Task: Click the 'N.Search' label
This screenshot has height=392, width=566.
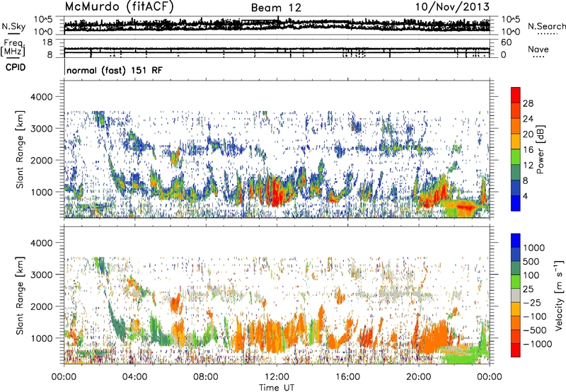Action: click(x=546, y=26)
